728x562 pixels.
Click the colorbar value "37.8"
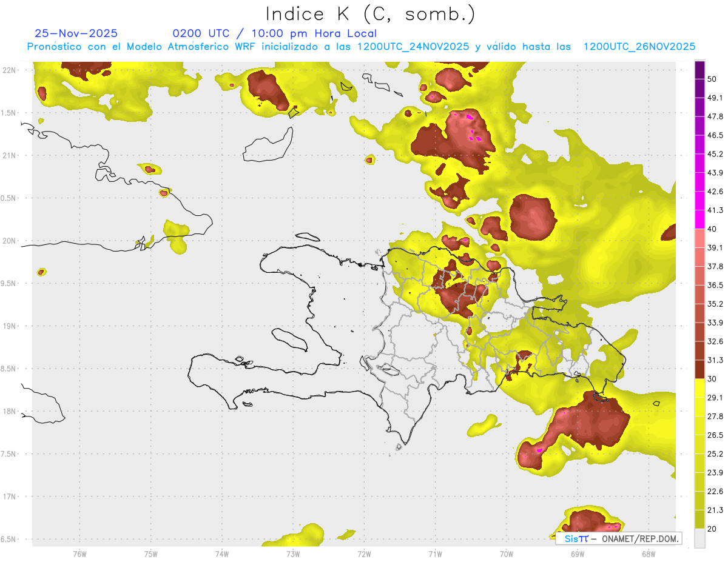pos(715,267)
